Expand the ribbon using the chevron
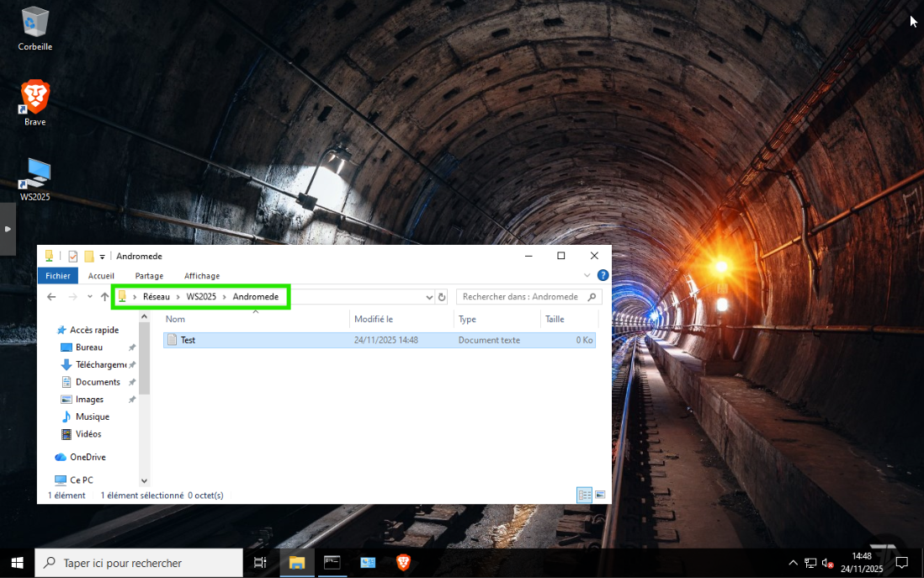The height and width of the screenshot is (578, 924). [x=587, y=275]
